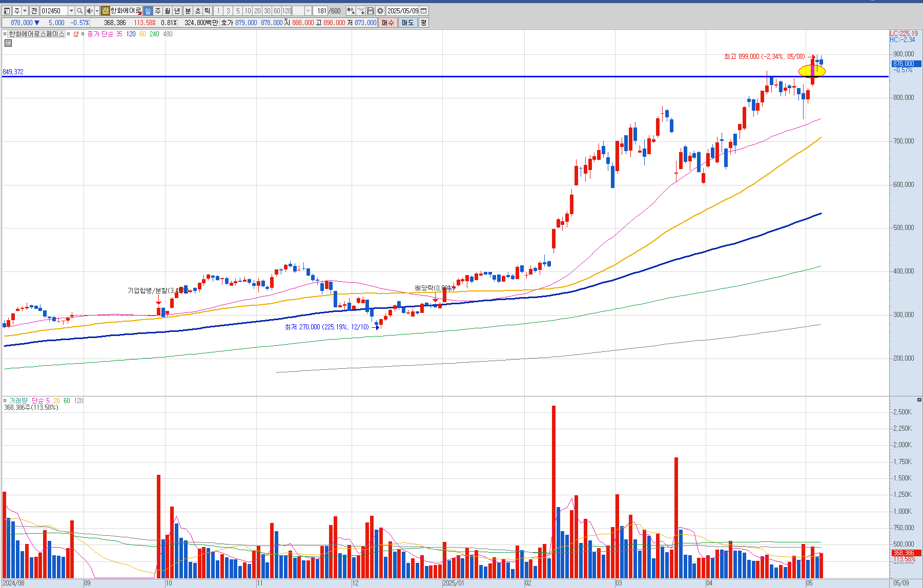Switch to monthly (월) chart period
Image resolution: width=923 pixels, height=588 pixels.
click(x=167, y=11)
